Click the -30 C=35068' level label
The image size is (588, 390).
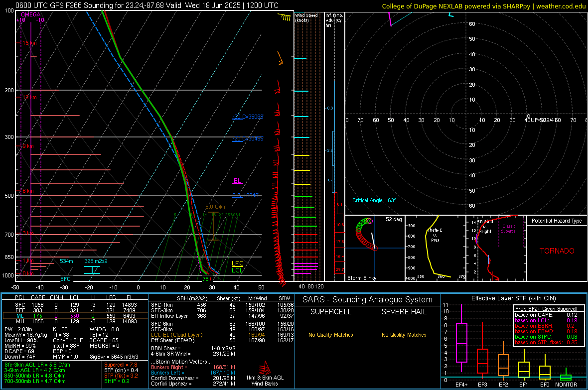248,117
